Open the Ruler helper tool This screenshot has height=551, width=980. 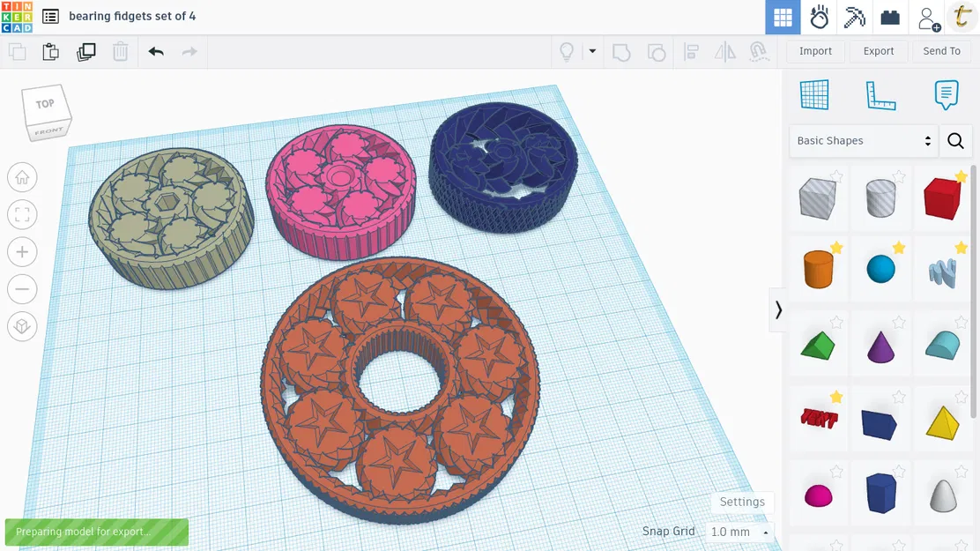882,94
